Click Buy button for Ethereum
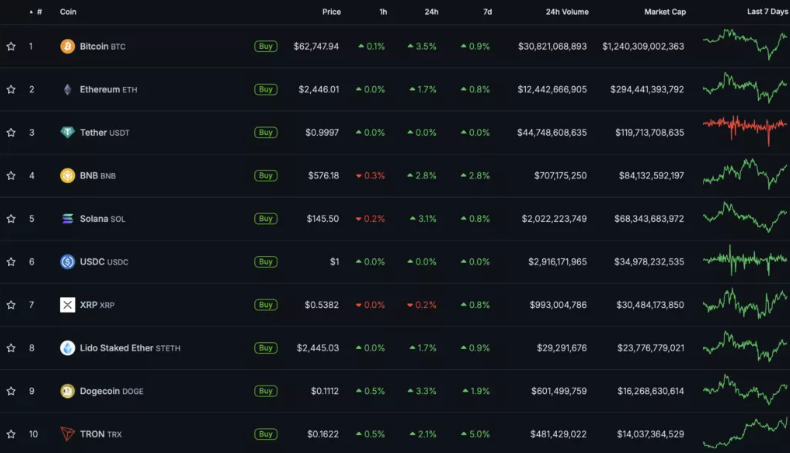 (x=266, y=89)
